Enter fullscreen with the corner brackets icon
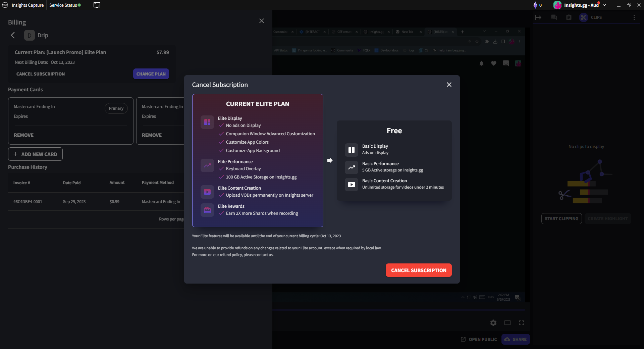The width and height of the screenshot is (644, 349). coord(522,323)
